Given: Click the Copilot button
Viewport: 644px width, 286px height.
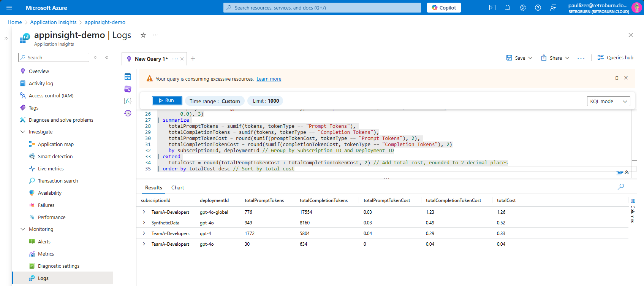Looking at the screenshot, I should click(x=444, y=8).
